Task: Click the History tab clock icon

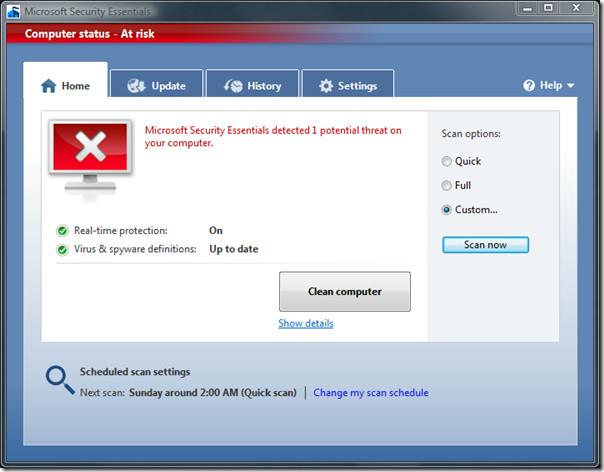Action: tap(233, 86)
